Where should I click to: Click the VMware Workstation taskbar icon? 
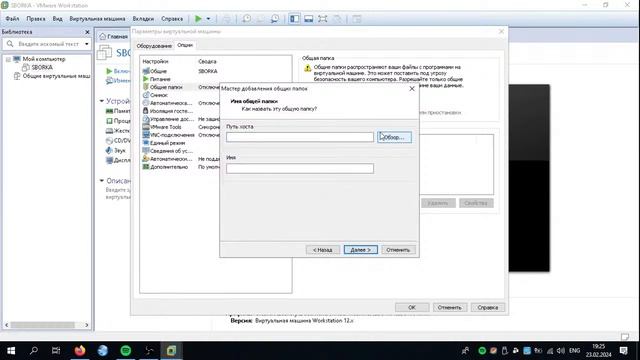(x=171, y=351)
